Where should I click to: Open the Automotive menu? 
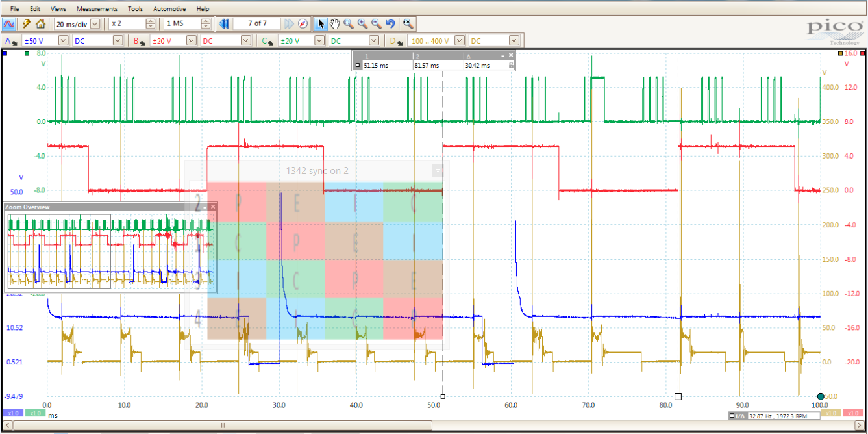pyautogui.click(x=169, y=9)
